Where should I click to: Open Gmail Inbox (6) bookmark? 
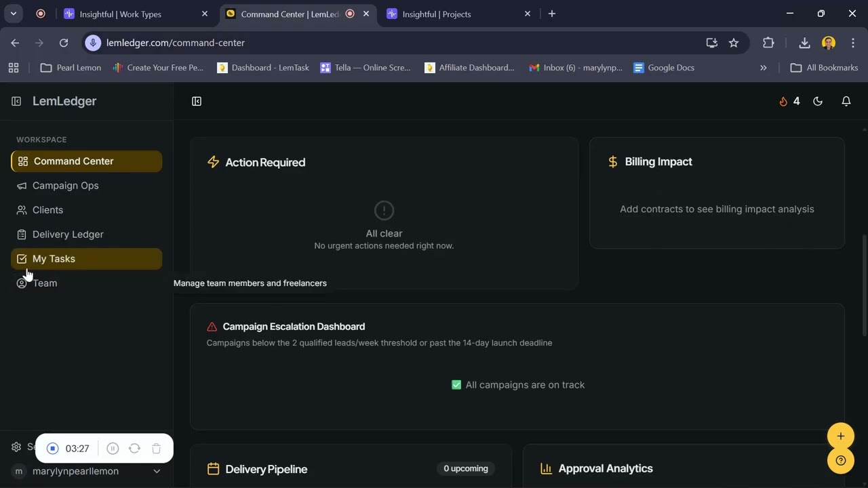576,68
